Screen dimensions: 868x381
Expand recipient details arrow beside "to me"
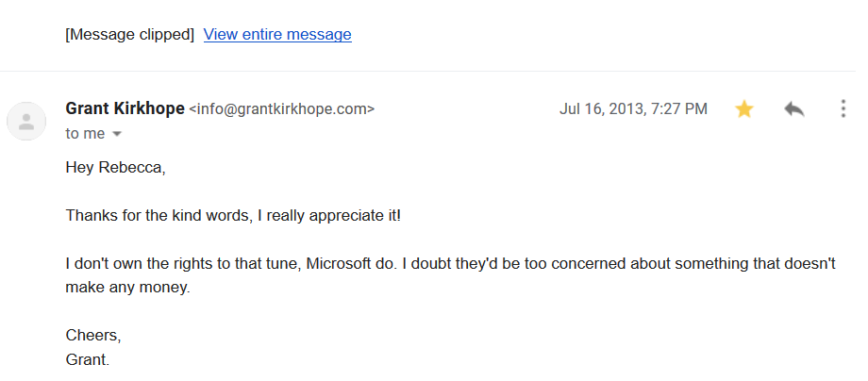[117, 134]
